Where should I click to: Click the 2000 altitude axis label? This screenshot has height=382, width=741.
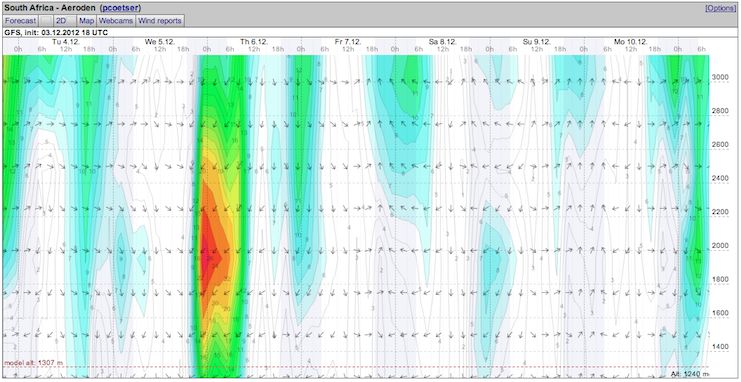(x=720, y=245)
